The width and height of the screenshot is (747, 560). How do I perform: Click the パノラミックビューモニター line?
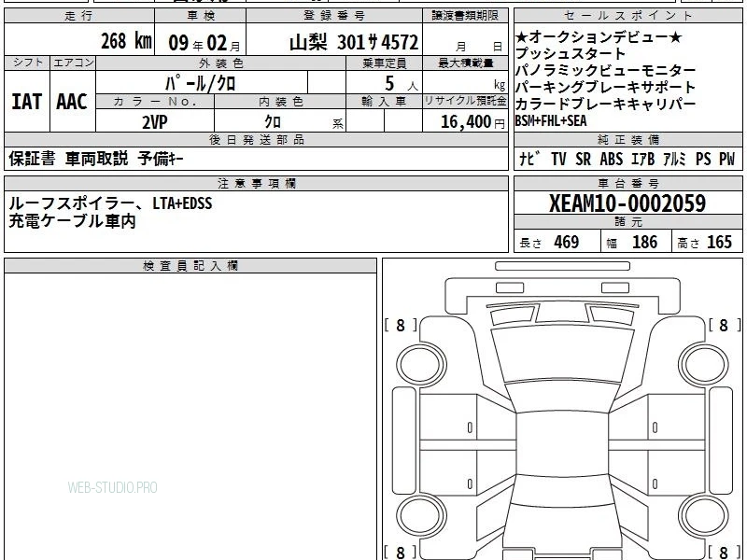point(605,71)
